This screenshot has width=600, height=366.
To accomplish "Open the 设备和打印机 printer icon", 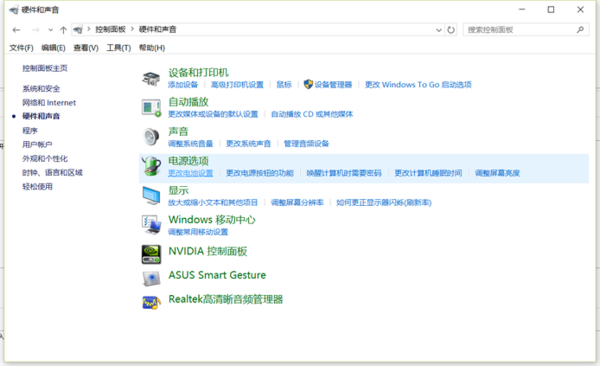I will coord(151,78).
